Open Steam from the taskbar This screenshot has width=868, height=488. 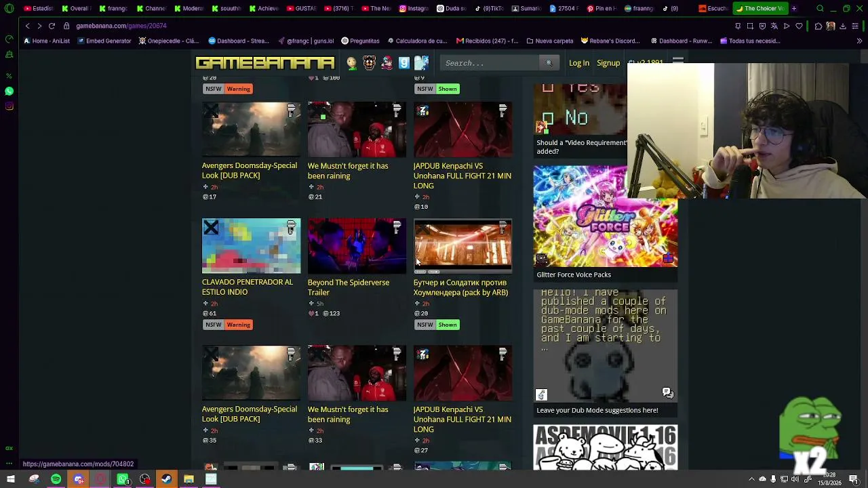[x=166, y=480]
